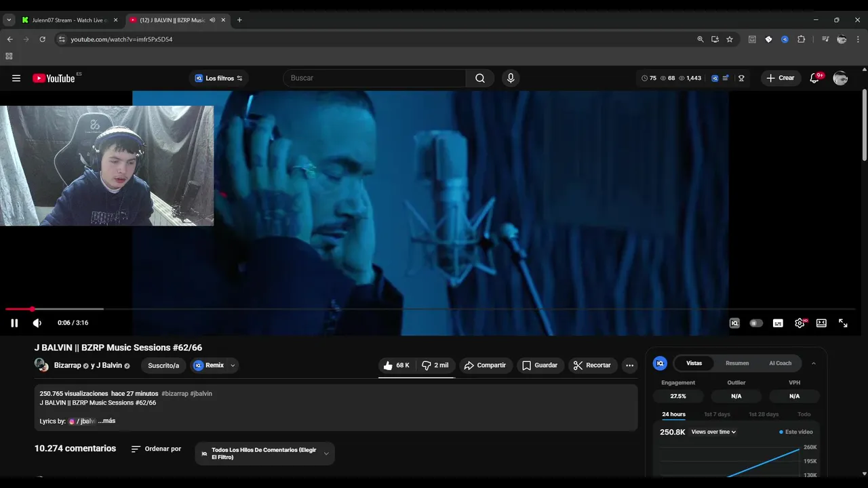Save video with Guardar button
Screen dimensions: 868x488
point(540,365)
